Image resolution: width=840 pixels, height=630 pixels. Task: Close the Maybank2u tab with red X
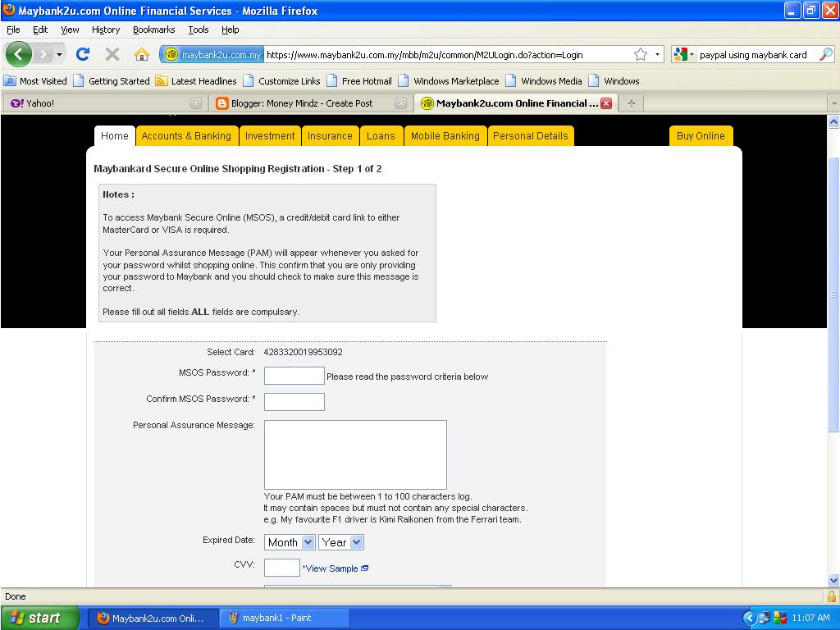pyautogui.click(x=606, y=103)
